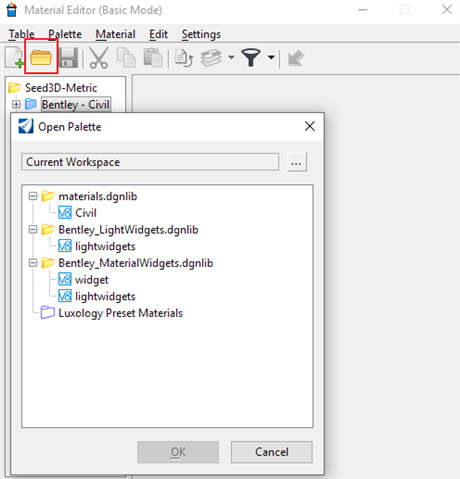
Task: Click the import material arrow icon
Action: point(296,58)
